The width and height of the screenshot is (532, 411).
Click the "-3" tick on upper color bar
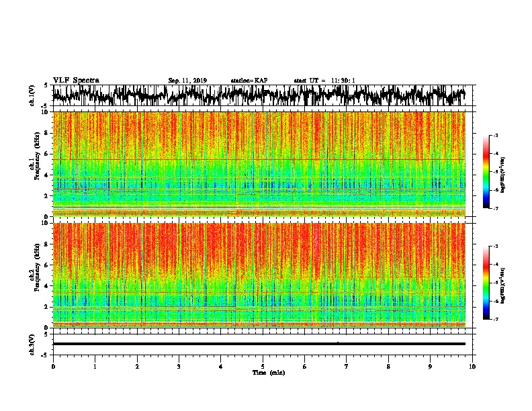[x=495, y=136]
